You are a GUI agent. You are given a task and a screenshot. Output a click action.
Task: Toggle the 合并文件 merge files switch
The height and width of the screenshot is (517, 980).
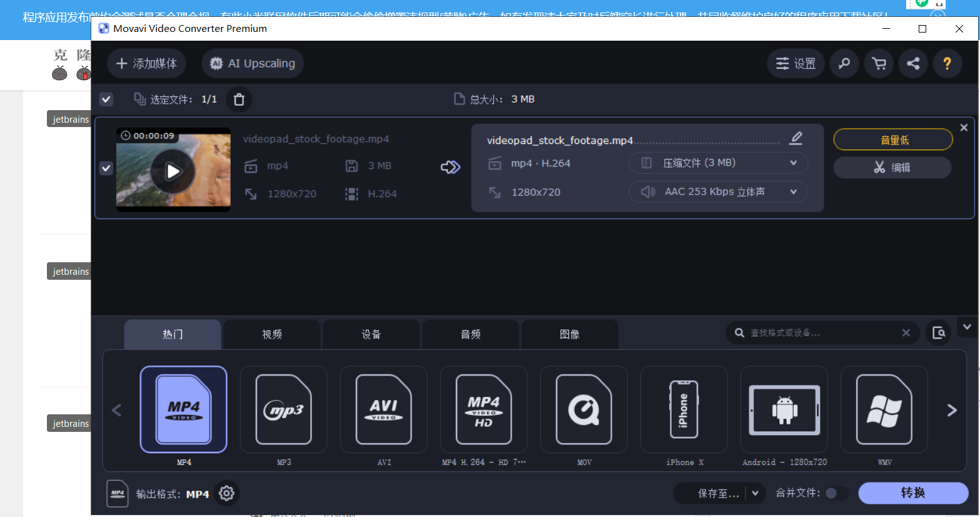tap(836, 493)
